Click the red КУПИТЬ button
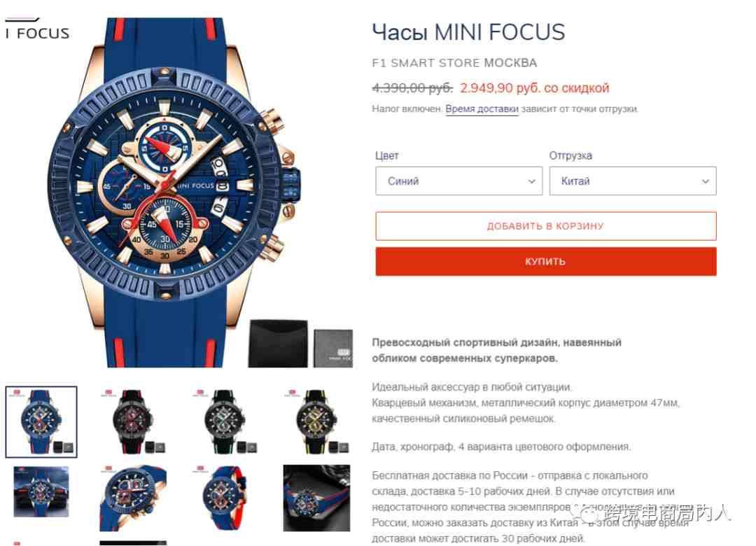 point(546,261)
